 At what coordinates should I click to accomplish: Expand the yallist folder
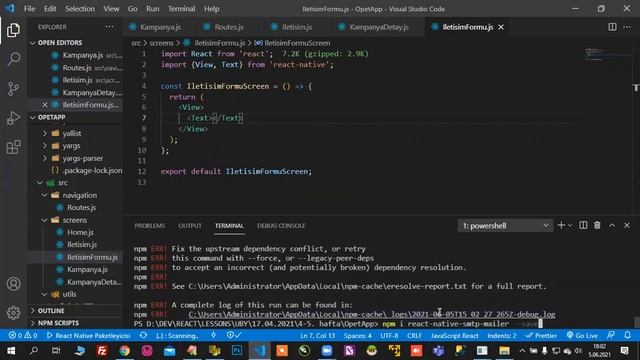point(71,133)
